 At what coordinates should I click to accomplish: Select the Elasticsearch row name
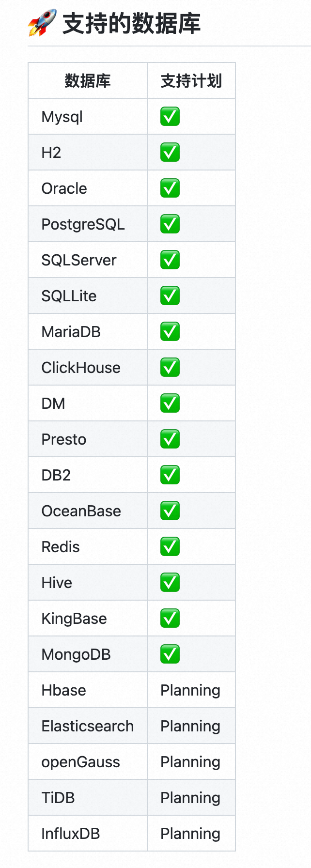point(88,726)
